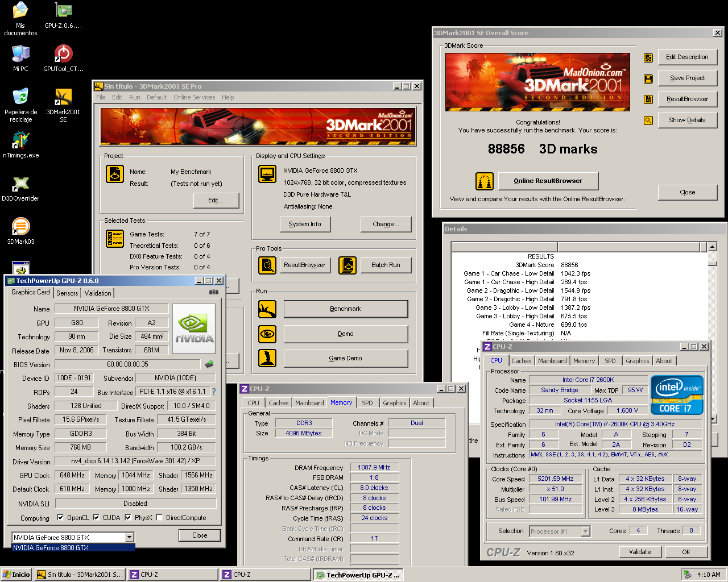Toggle the PhysX checkbox in GPU-Z
This screenshot has height=582, width=728.
129,518
